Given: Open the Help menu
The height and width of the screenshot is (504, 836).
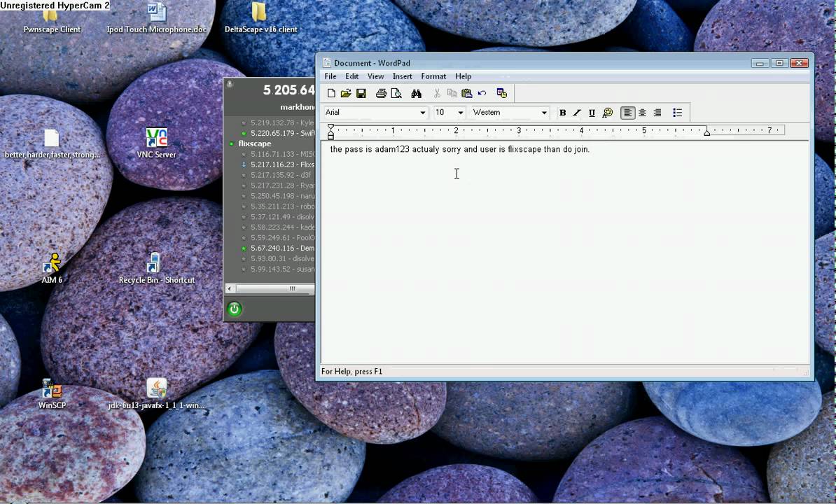Looking at the screenshot, I should [x=464, y=76].
